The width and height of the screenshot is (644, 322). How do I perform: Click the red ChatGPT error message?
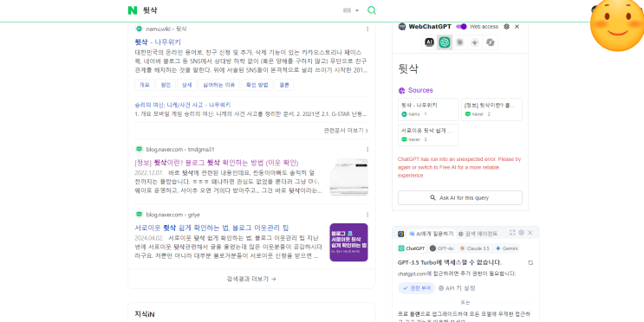point(459,167)
